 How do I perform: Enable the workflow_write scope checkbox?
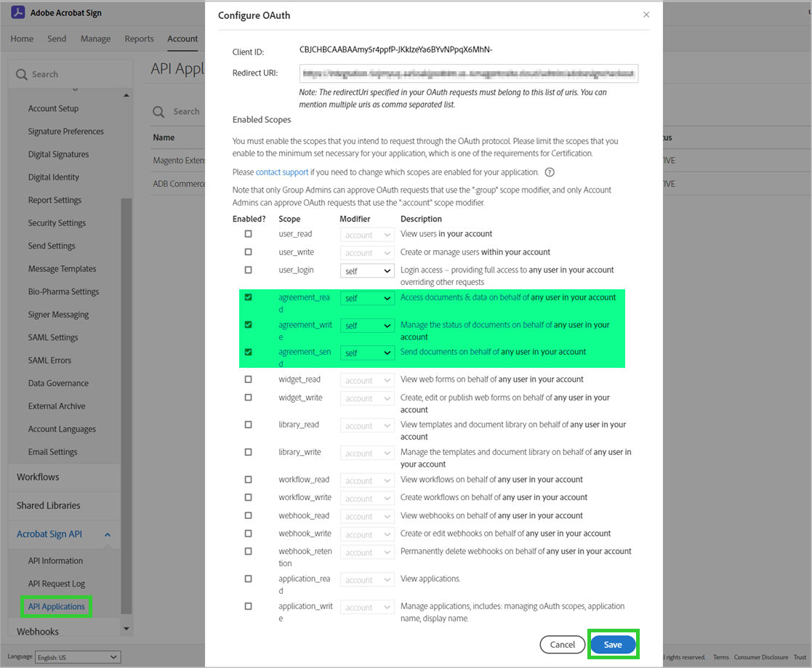(x=248, y=498)
